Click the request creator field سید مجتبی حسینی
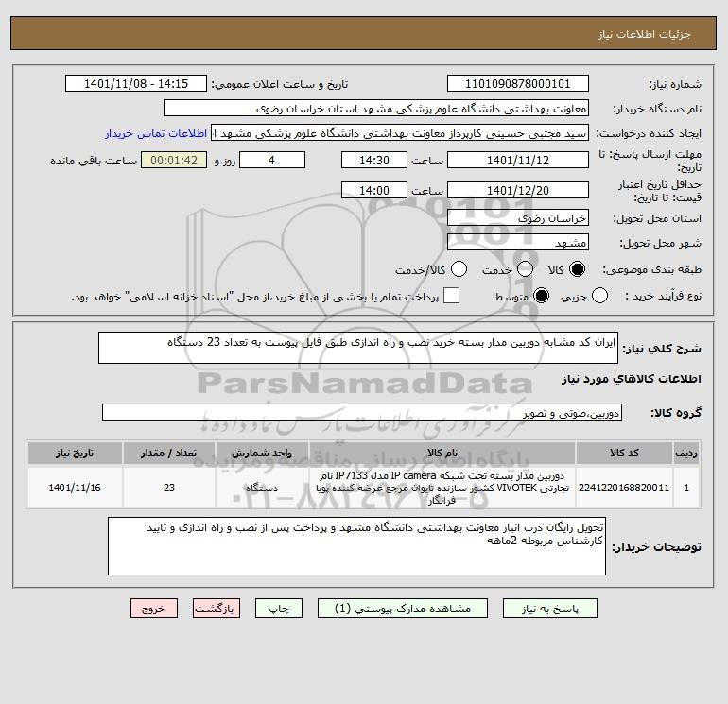The height and width of the screenshot is (704, 728). [400, 133]
